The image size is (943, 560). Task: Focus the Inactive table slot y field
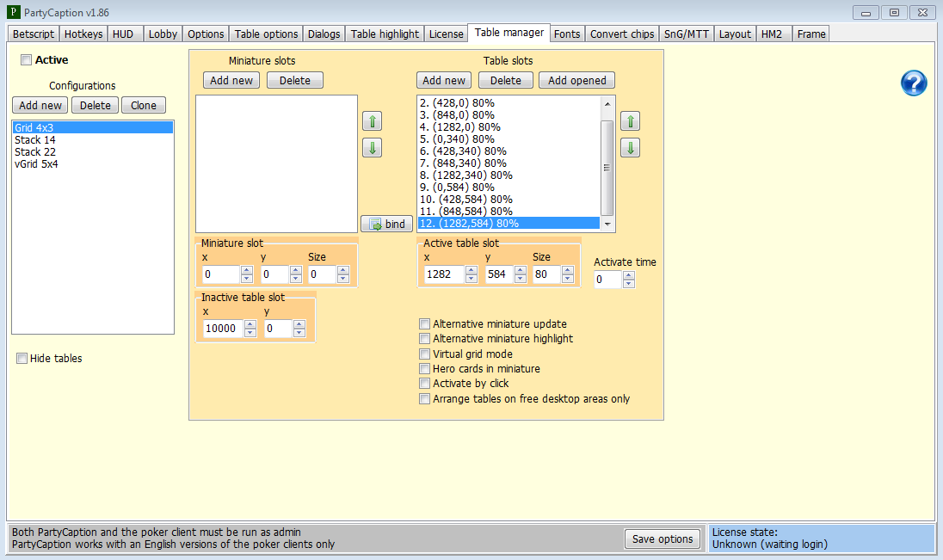coord(279,329)
